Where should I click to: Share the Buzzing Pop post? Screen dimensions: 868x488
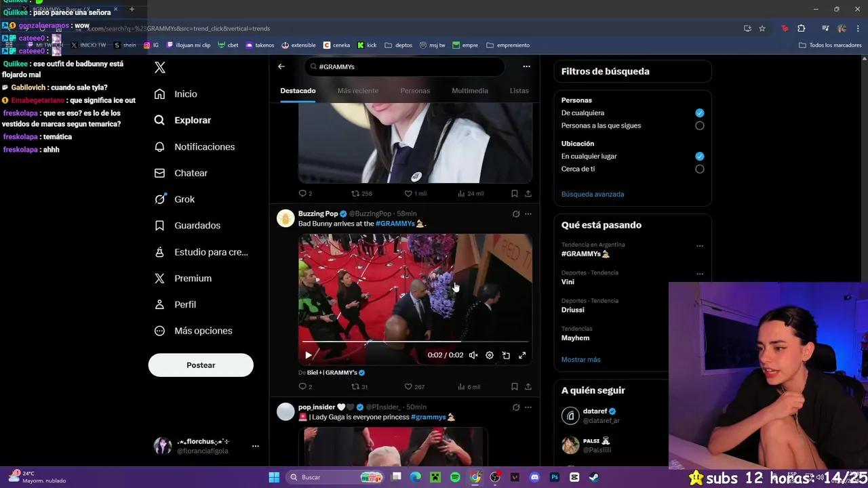pyautogui.click(x=528, y=387)
